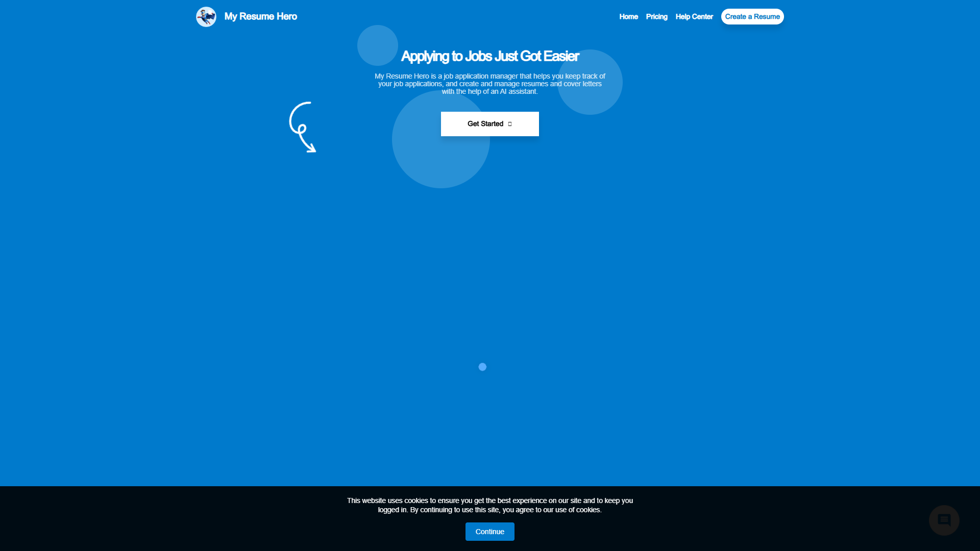The width and height of the screenshot is (980, 551).
Task: Click the job application manager description paragraph
Action: click(x=490, y=84)
